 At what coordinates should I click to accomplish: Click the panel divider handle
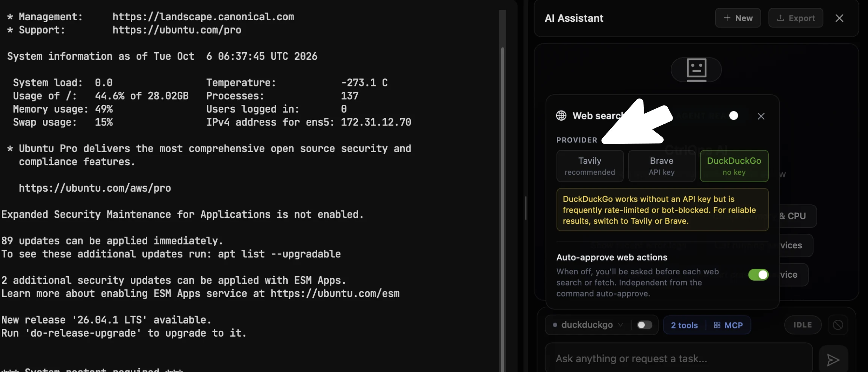pos(526,208)
